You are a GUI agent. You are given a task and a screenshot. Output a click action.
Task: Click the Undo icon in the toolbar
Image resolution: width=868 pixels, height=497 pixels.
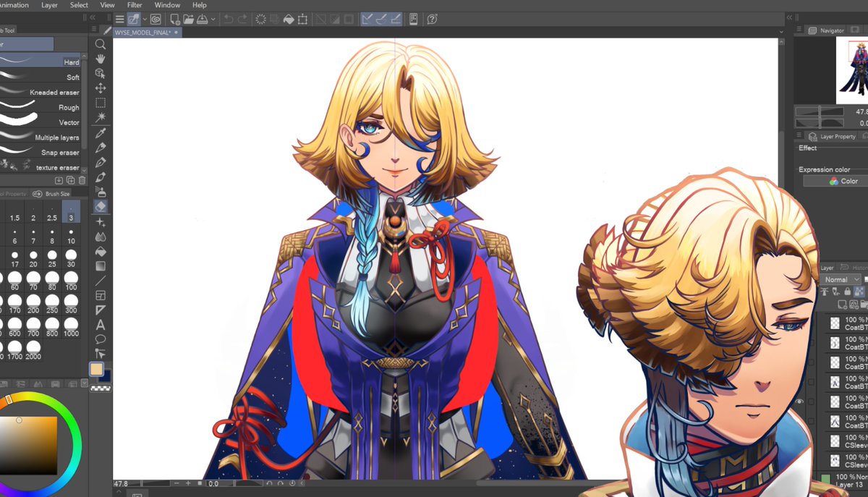click(x=229, y=20)
